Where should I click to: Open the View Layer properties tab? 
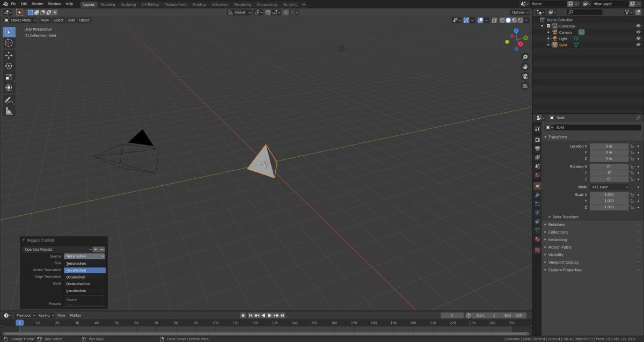pyautogui.click(x=537, y=157)
